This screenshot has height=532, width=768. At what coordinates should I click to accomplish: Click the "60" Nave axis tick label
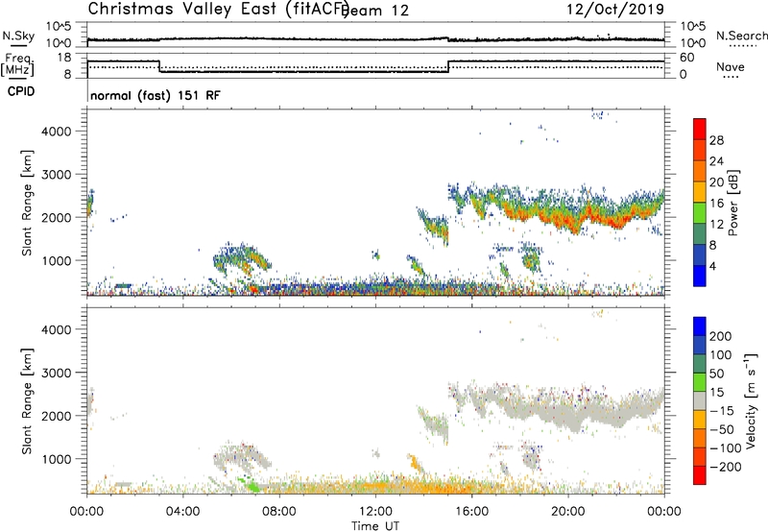tap(687, 58)
